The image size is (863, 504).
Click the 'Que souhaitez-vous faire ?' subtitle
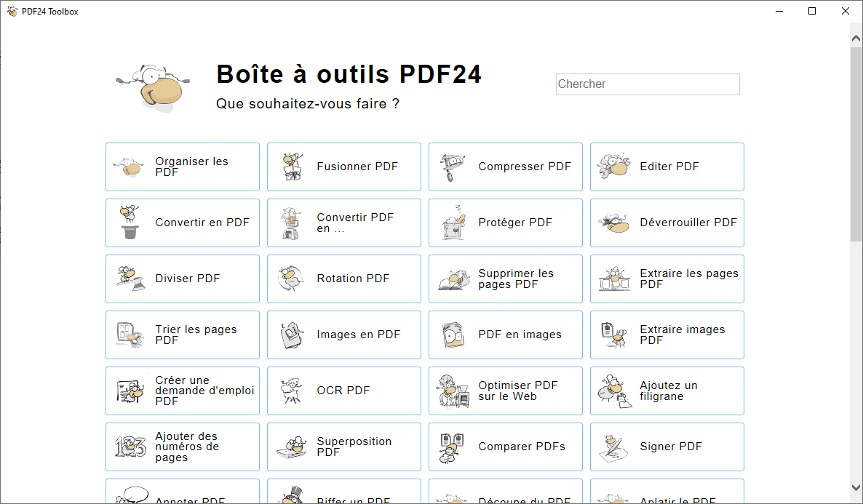pyautogui.click(x=308, y=104)
